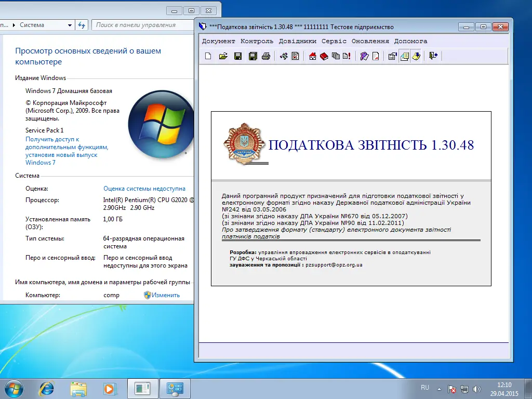Viewport: 532px width, 399px height.
Task: Show hidden tray icons arrow
Action: pos(440,388)
